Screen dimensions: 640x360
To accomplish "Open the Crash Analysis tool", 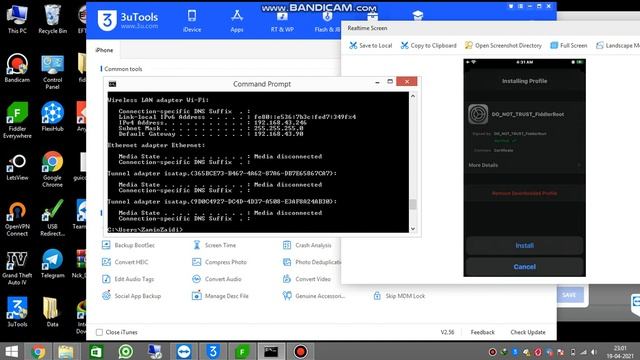I will pyautogui.click(x=307, y=245).
